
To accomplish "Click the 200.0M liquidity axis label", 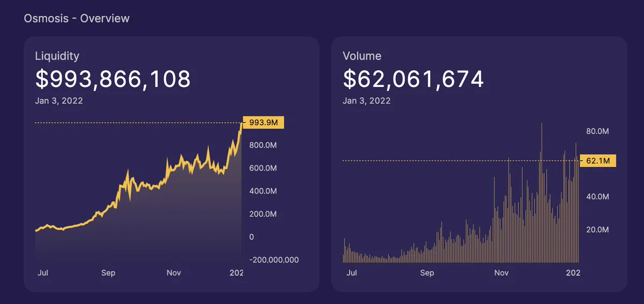I will pyautogui.click(x=262, y=214).
